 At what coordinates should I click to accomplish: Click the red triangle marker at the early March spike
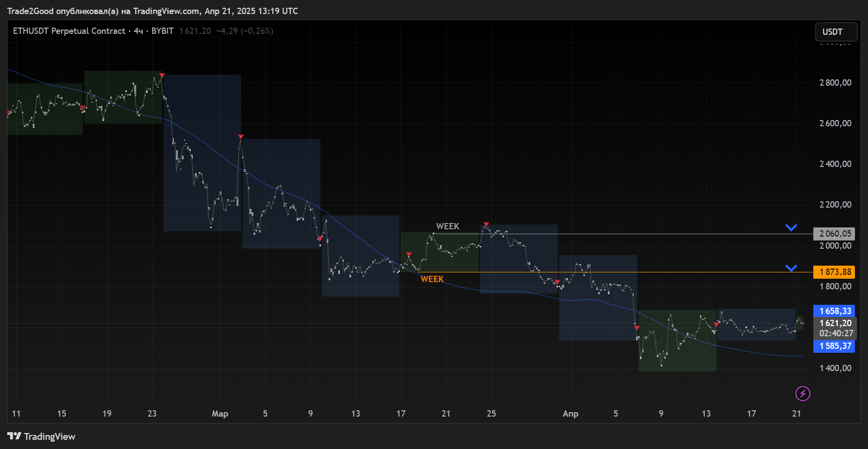pyautogui.click(x=241, y=137)
